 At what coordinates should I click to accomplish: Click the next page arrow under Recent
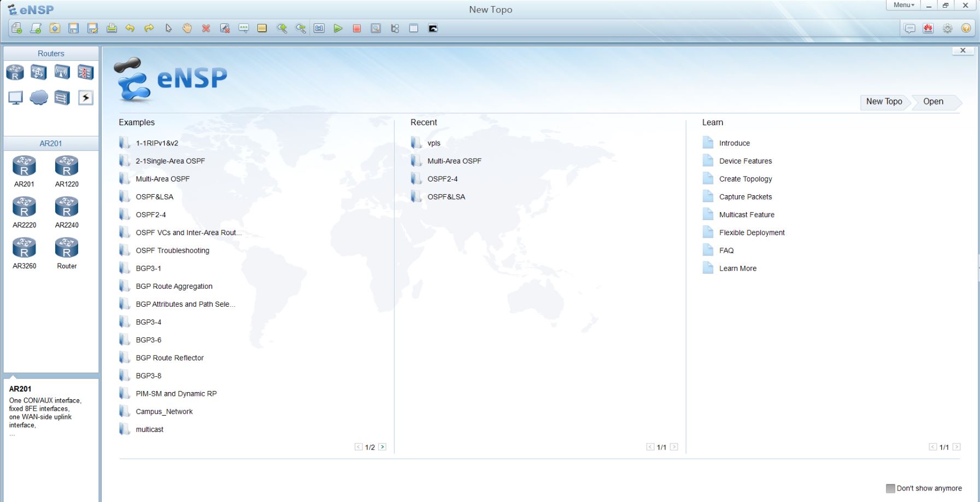coord(674,447)
